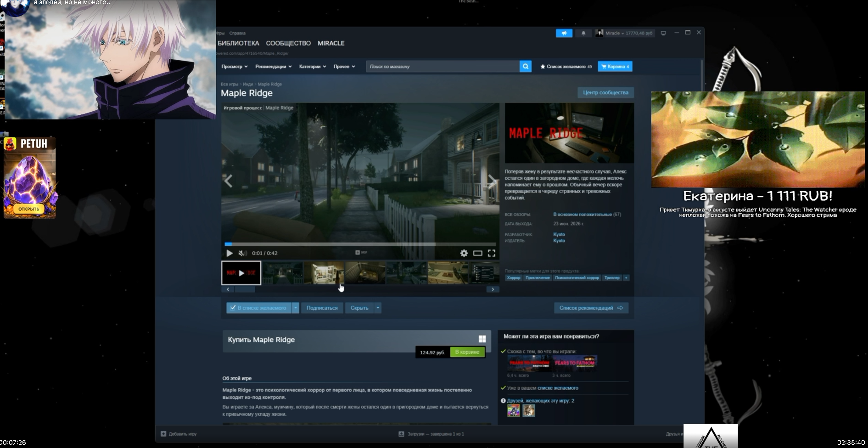Image resolution: width=868 pixels, height=448 pixels.
Task: Switch trailer to theater mode
Action: coord(478,253)
